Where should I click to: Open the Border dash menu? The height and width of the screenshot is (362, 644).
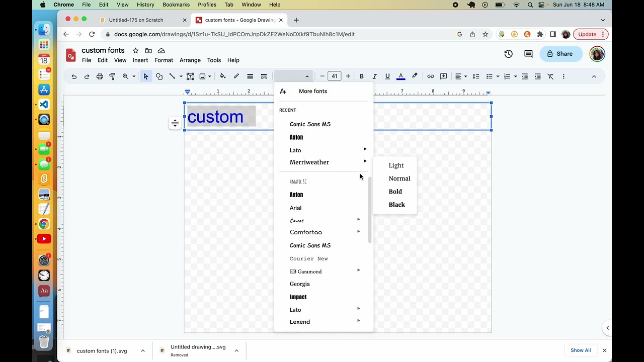click(264, 76)
